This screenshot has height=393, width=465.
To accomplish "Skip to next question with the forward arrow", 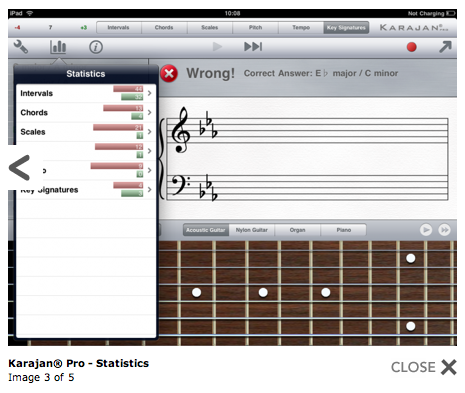I will pos(253,47).
